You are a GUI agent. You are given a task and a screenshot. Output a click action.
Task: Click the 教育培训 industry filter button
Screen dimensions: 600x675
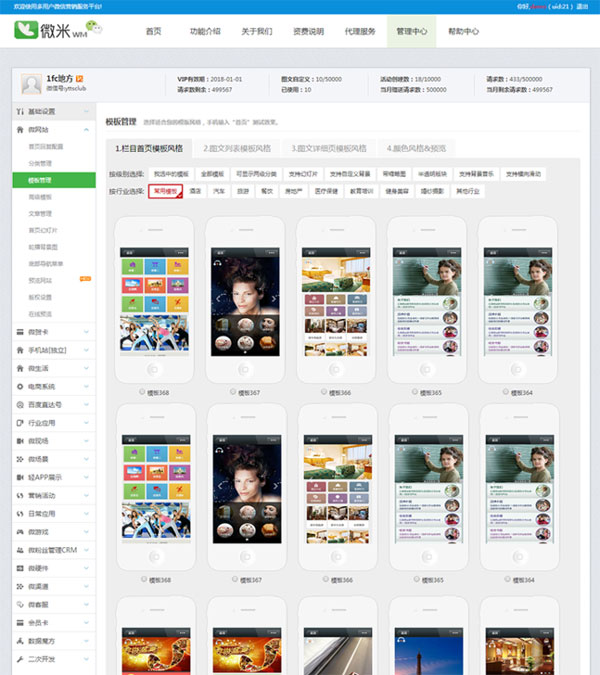tap(362, 191)
